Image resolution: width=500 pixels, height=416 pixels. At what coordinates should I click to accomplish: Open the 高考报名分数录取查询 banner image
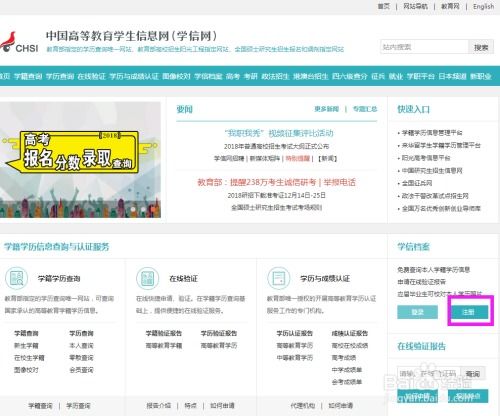(80, 160)
